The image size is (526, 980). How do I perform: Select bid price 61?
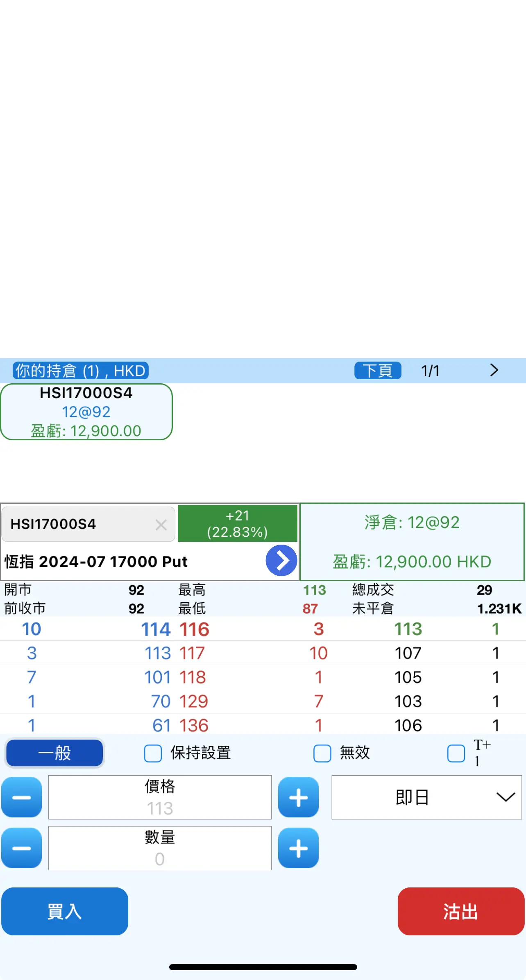click(x=161, y=726)
